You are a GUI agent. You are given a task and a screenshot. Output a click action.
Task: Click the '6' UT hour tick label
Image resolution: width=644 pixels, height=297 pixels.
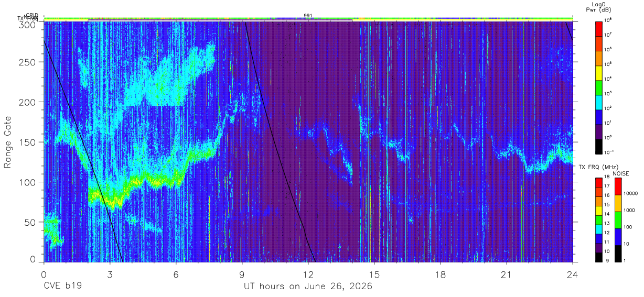[176, 274]
